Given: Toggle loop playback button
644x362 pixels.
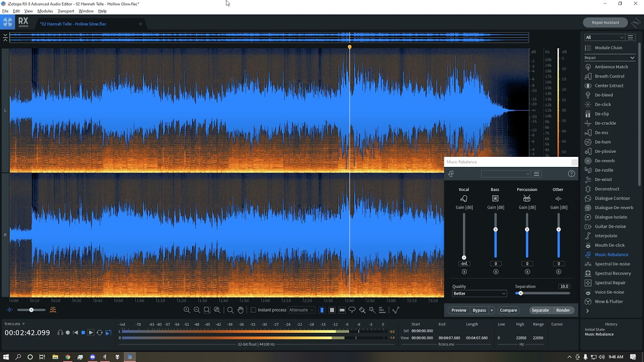Looking at the screenshot, I should 100,333.
